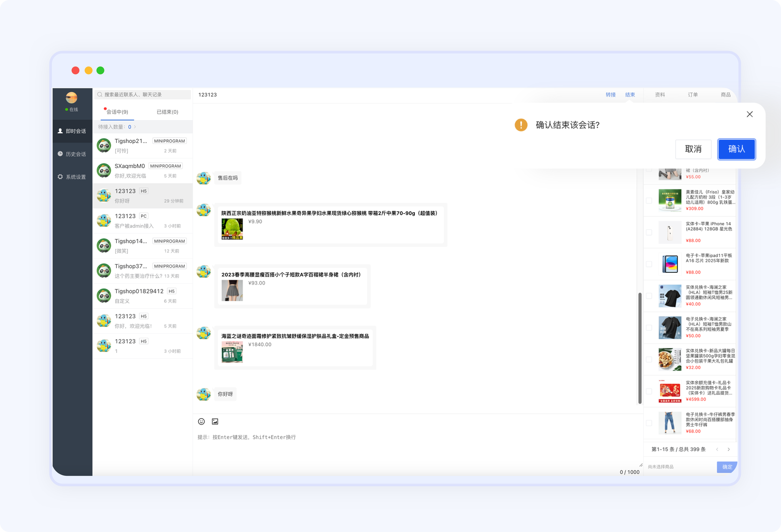Close the end-conversation confirmation dialog

[749, 114]
